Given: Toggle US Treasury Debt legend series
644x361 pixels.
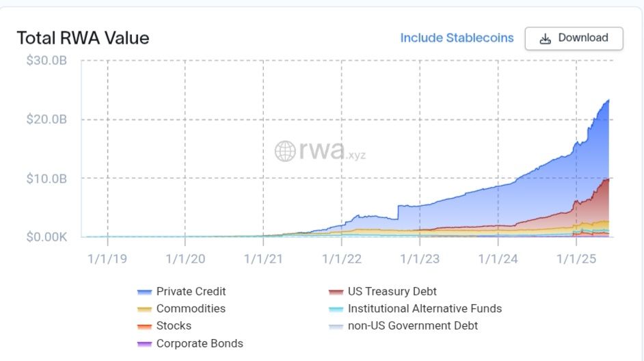Looking at the screenshot, I should pos(392,291).
